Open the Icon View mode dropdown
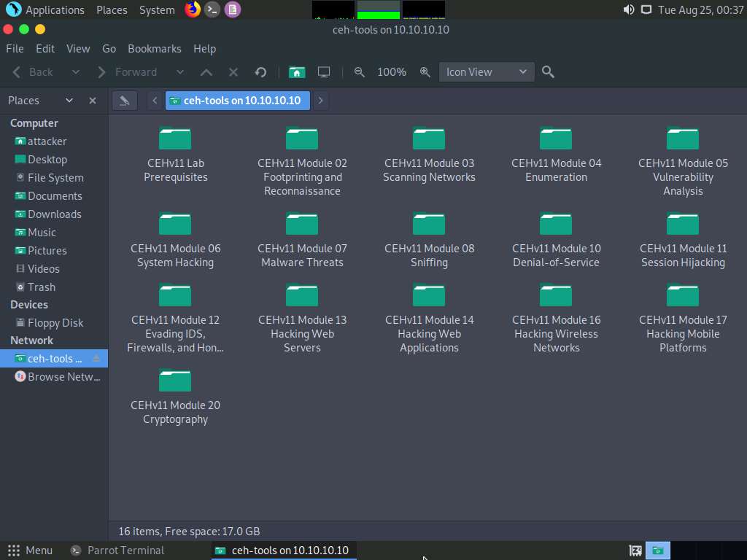This screenshot has height=560, width=747. 487,72
